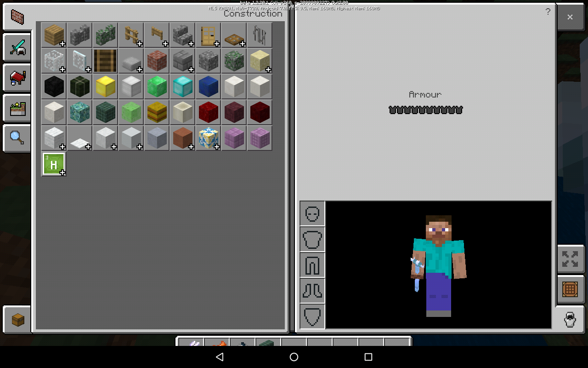Expand the oak planks group
The image size is (588, 368).
pos(54,35)
